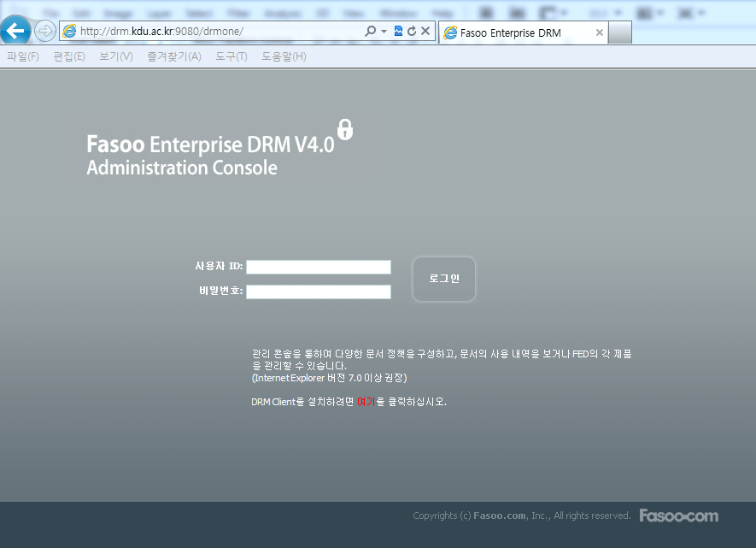The width and height of the screenshot is (756, 548).
Task: Click the Internet Explorer 버전 7.0 이상 권장 text
Action: [x=329, y=378]
